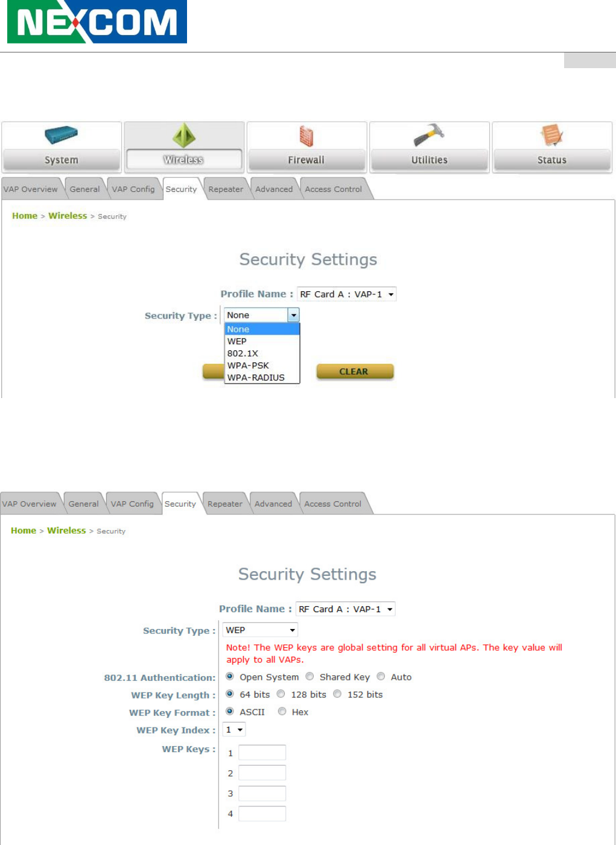
Task: Click the Firewall brick wall icon
Action: [x=306, y=136]
